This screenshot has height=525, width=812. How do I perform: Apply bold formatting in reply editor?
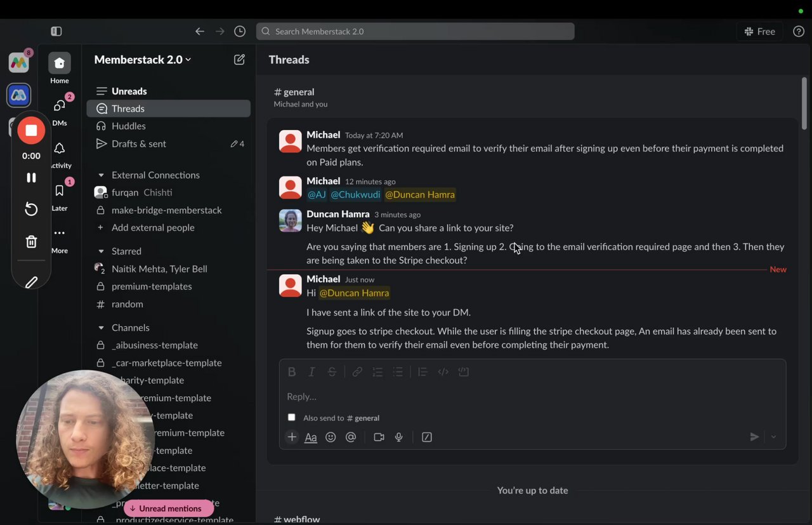[x=292, y=372]
